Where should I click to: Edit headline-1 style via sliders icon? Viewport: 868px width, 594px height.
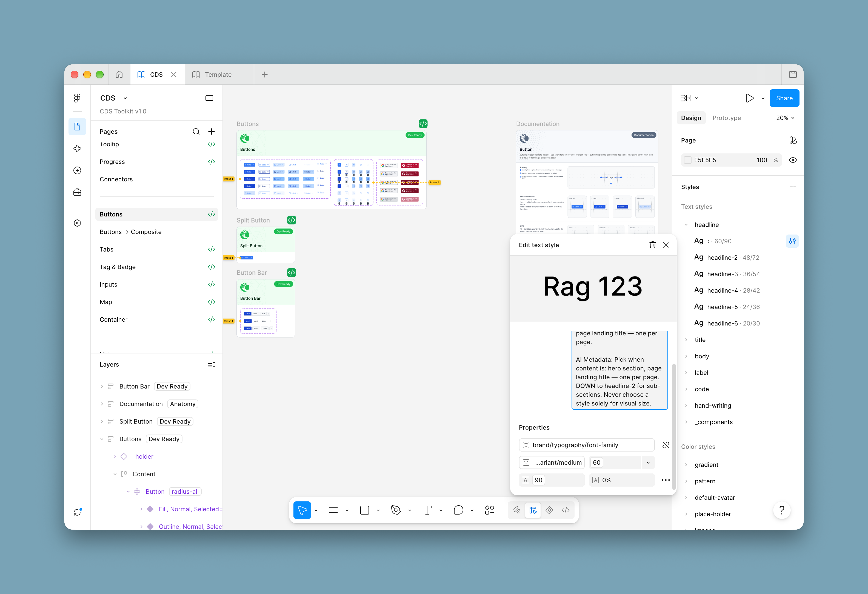[792, 241]
